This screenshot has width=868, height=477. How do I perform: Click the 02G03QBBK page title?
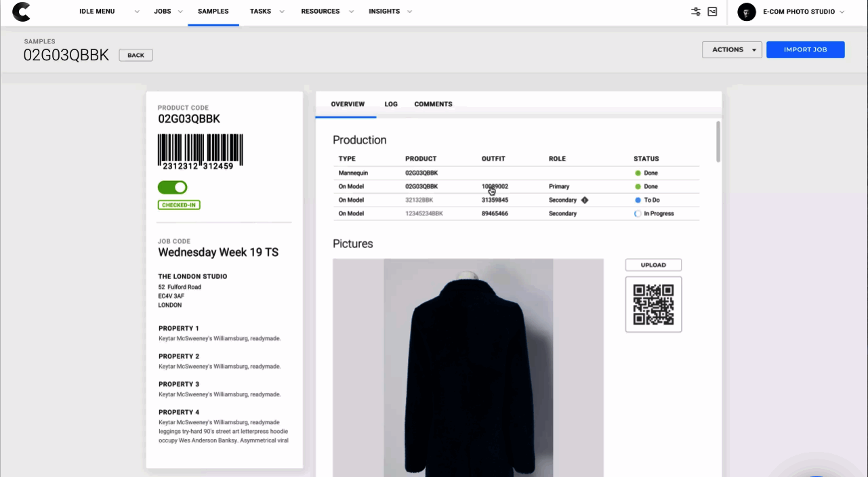(x=66, y=56)
